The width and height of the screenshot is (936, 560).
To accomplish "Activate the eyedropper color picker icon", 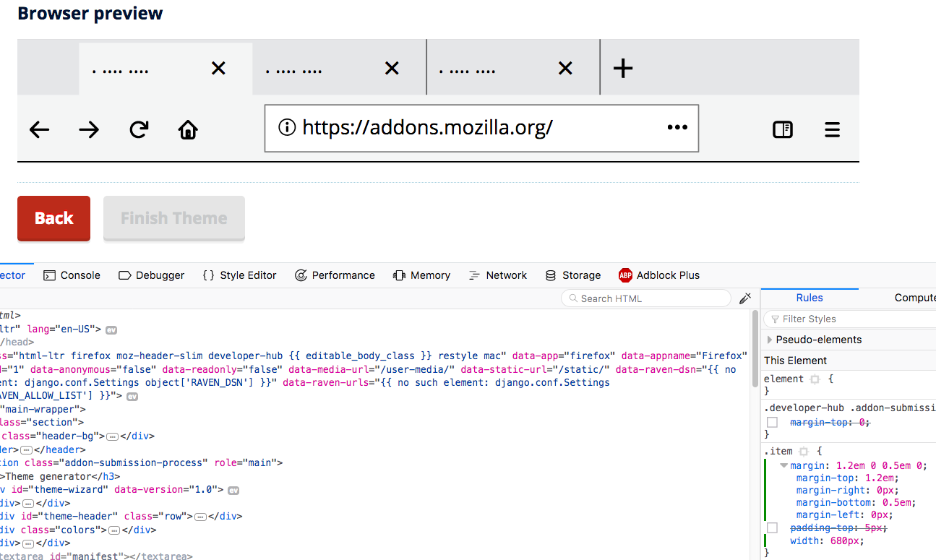I will point(745,298).
